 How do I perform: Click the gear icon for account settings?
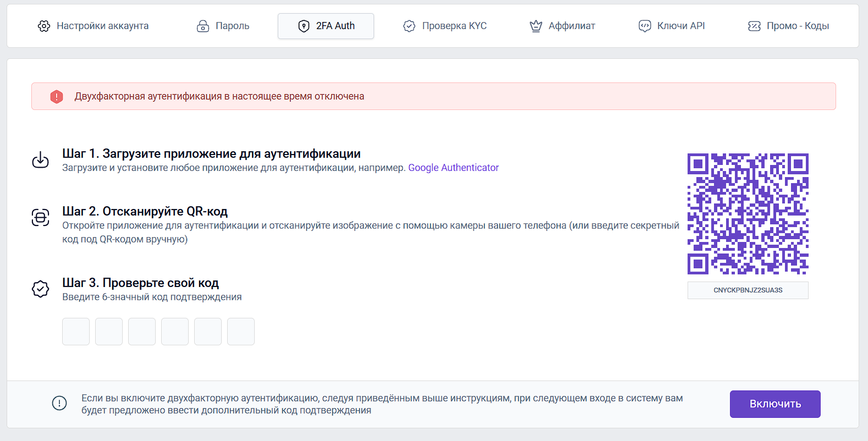click(44, 26)
